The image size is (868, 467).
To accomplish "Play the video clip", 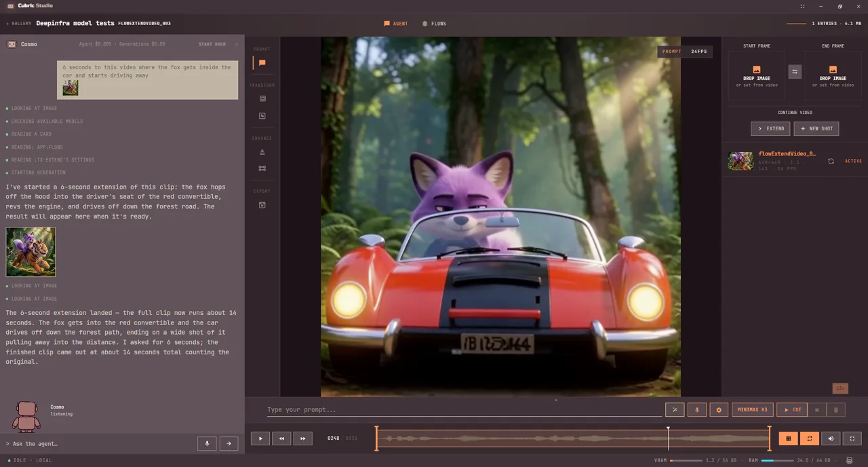I will [x=260, y=438].
